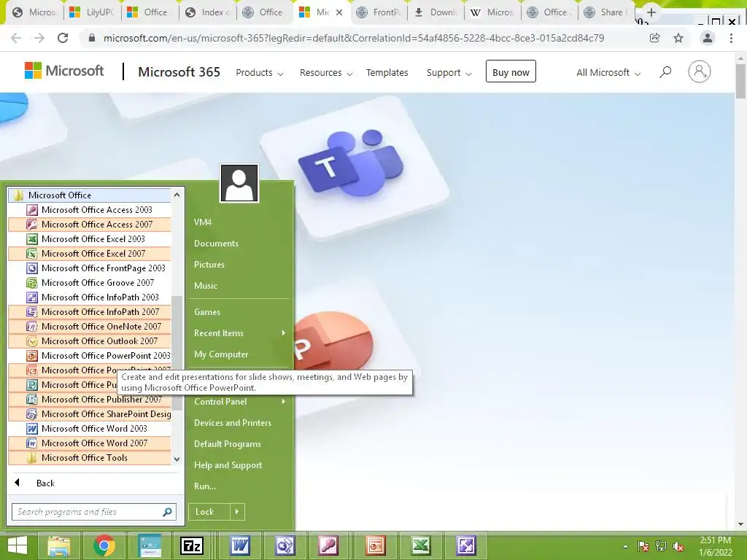Viewport: 747px width, 560px height.
Task: Click the sign-in account avatar icon
Action: (x=700, y=72)
